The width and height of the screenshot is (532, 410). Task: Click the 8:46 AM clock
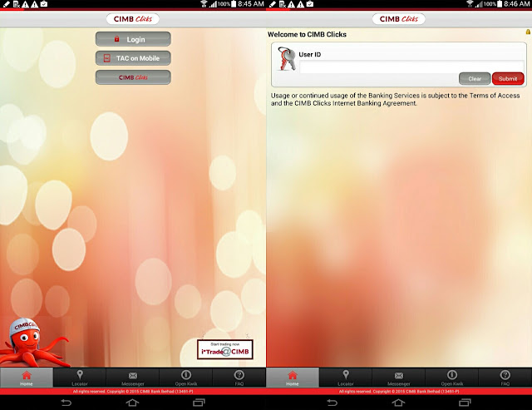(517, 4)
